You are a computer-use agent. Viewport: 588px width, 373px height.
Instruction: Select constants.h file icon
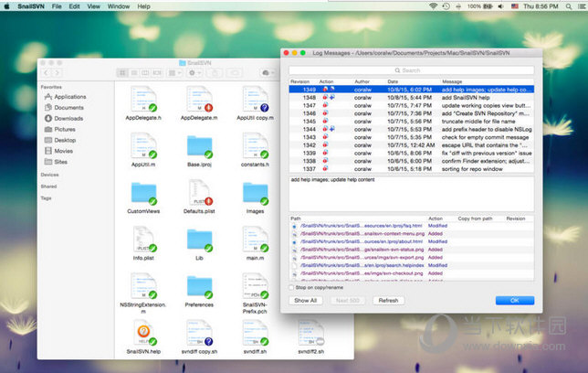(256, 145)
